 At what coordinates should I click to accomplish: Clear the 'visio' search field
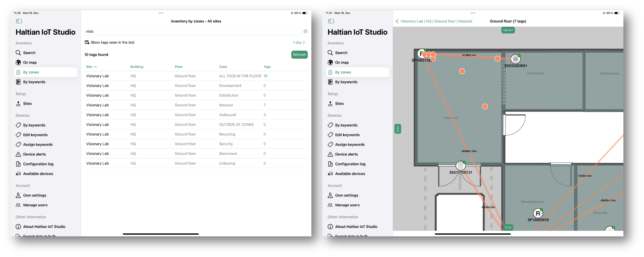(305, 31)
